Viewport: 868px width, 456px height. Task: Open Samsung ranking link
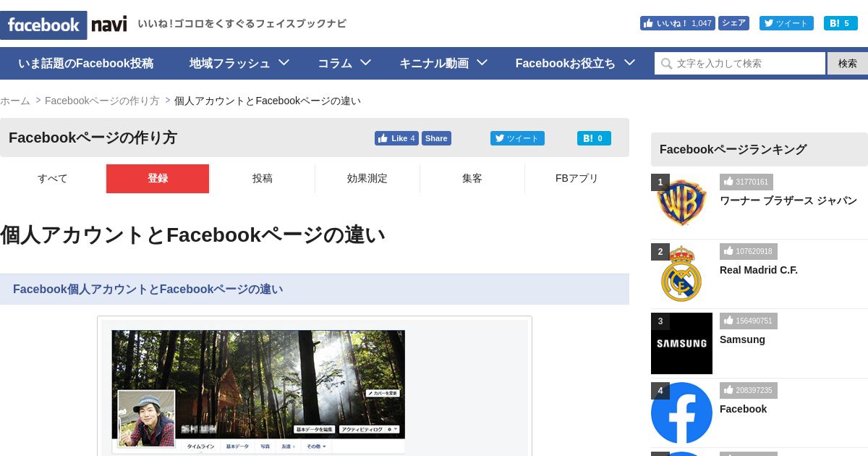coord(742,339)
